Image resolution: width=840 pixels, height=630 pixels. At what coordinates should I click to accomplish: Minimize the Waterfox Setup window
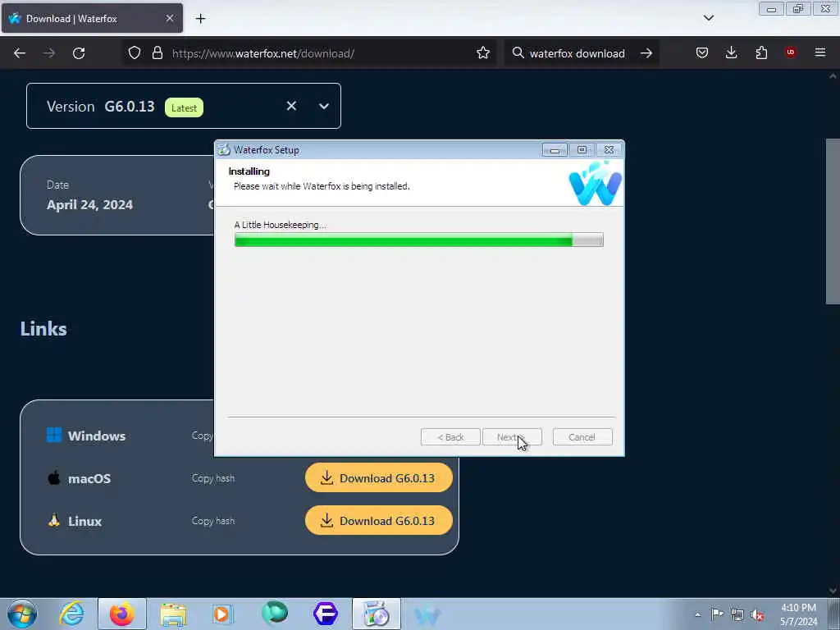click(555, 150)
